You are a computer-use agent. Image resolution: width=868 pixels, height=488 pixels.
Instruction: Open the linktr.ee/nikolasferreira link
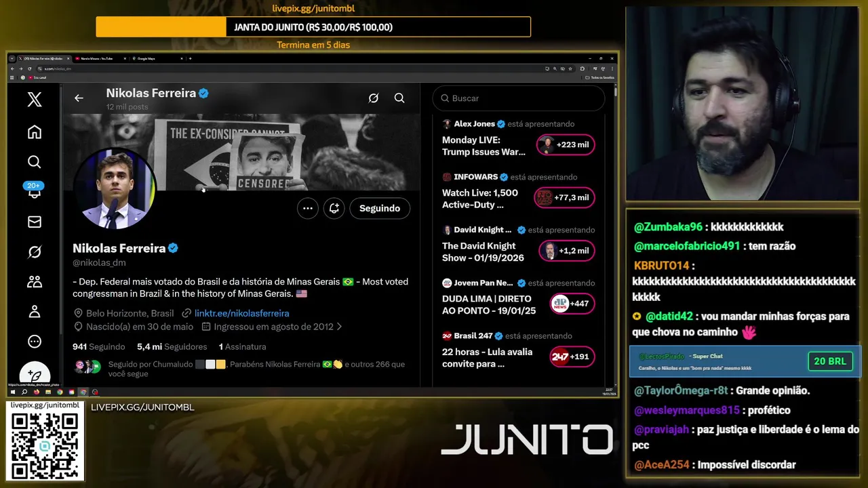pyautogui.click(x=241, y=313)
